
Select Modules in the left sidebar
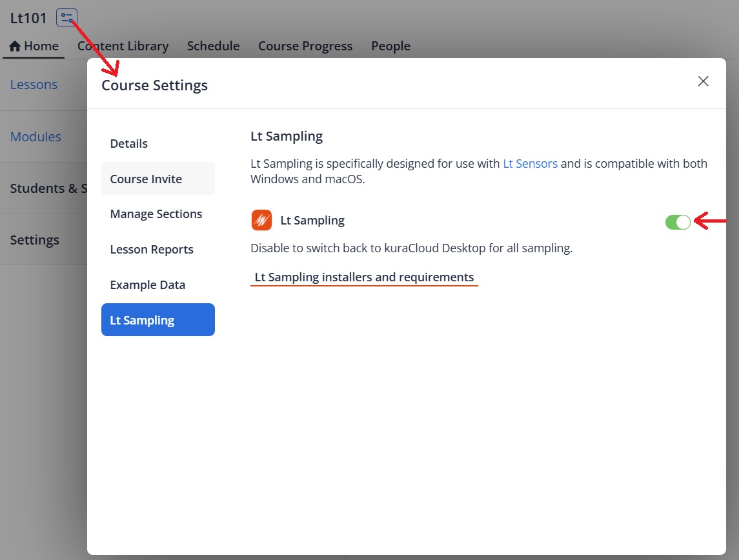coord(35,137)
